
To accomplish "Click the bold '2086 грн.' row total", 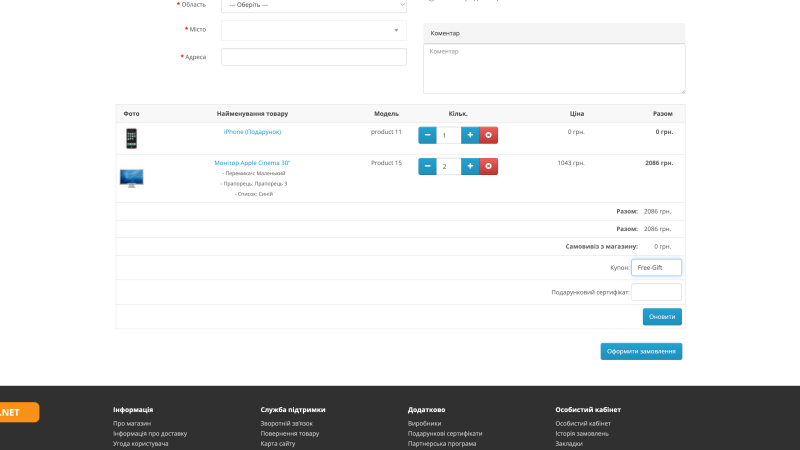I will pos(659,163).
